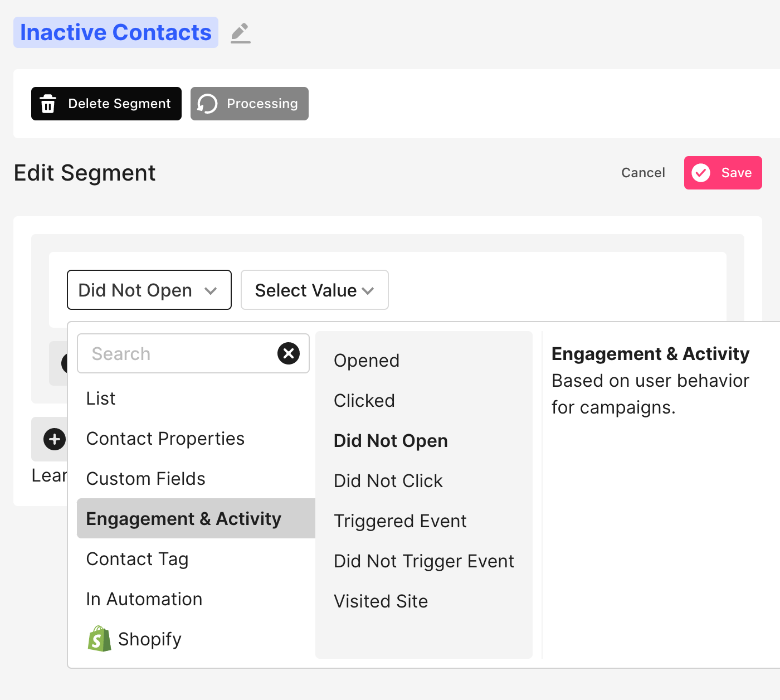
Task: Select Did Not Trigger Event option
Action: coord(424,561)
